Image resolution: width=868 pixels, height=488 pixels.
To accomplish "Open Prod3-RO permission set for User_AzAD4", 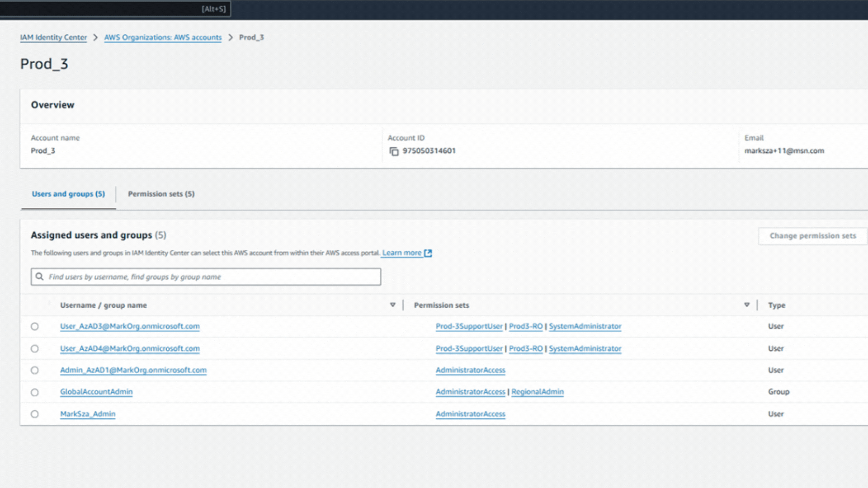I will 525,348.
